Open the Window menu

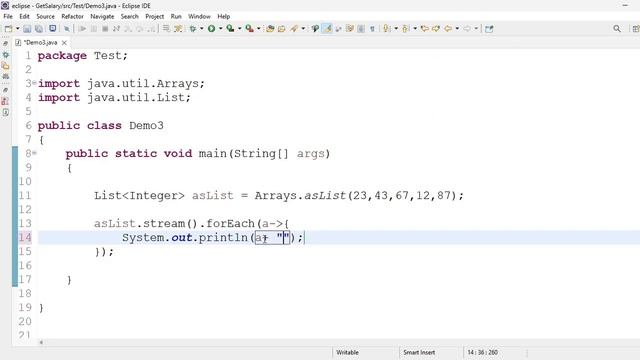[199, 16]
